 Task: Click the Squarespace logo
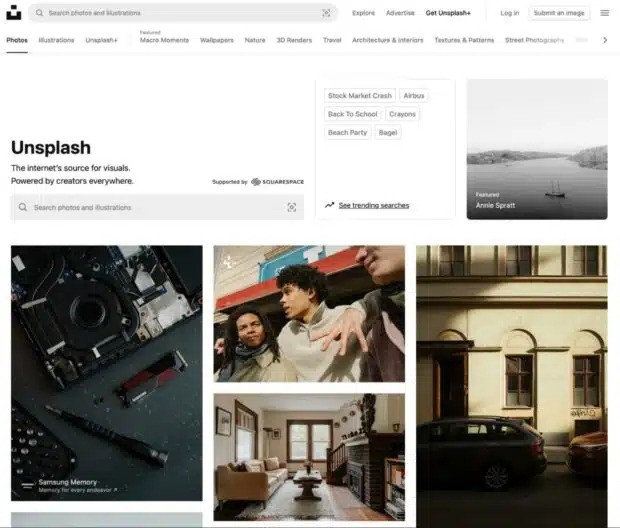coord(278,182)
